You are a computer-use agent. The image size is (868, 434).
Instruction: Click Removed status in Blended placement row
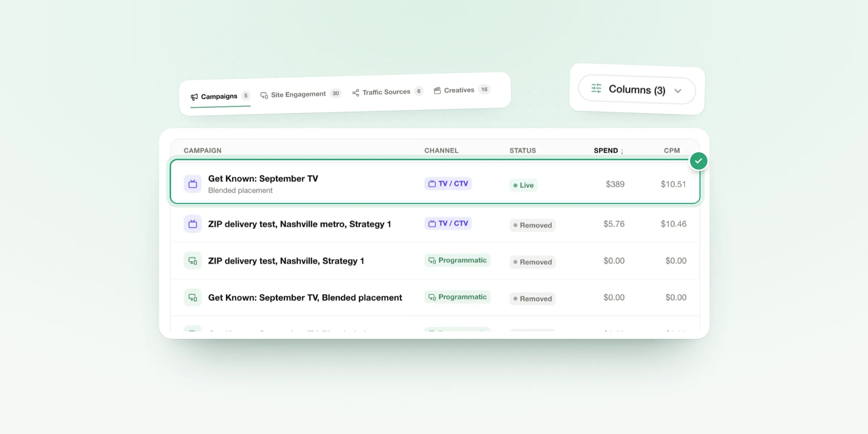click(x=532, y=299)
